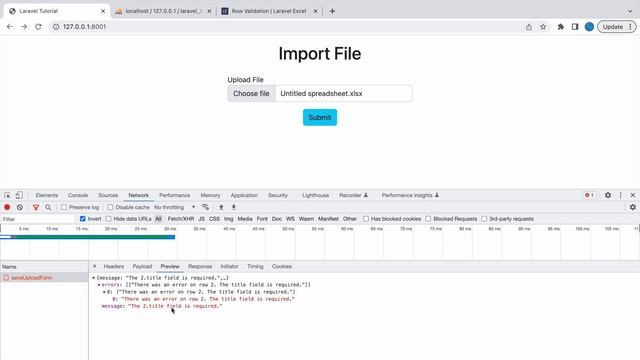Check the Blocked Requests checkbox
The image size is (640, 360).
click(428, 219)
